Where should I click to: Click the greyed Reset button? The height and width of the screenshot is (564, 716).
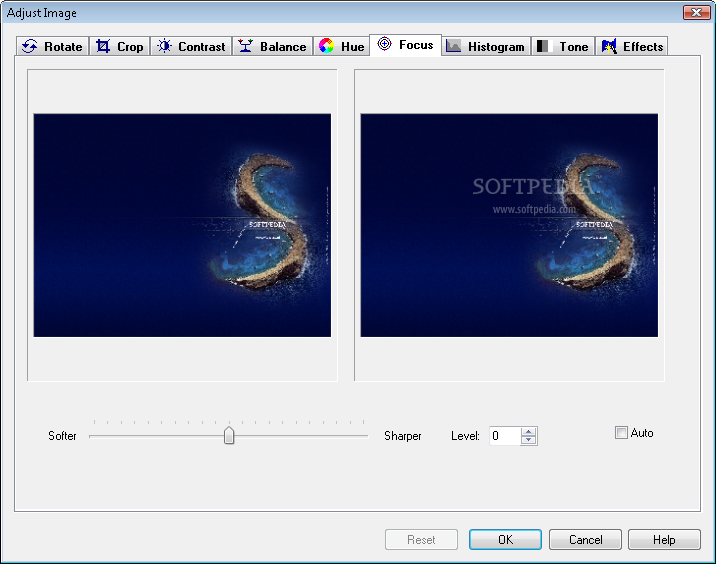(421, 540)
